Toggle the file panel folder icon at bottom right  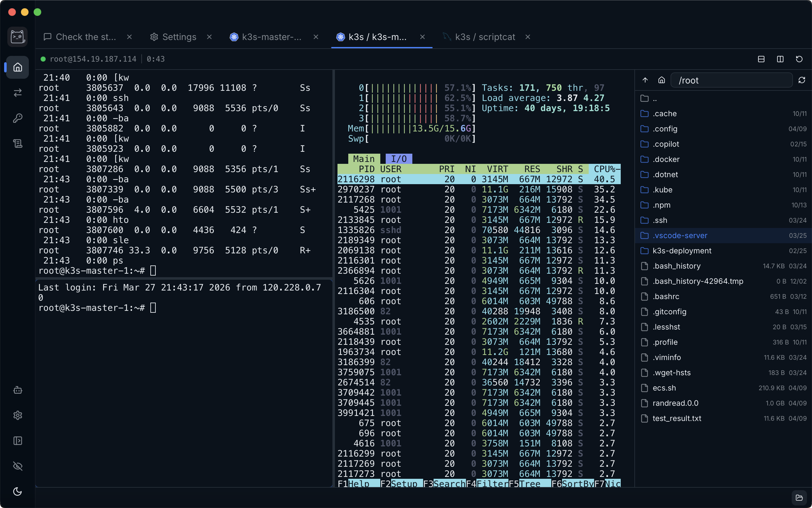pyautogui.click(x=799, y=498)
